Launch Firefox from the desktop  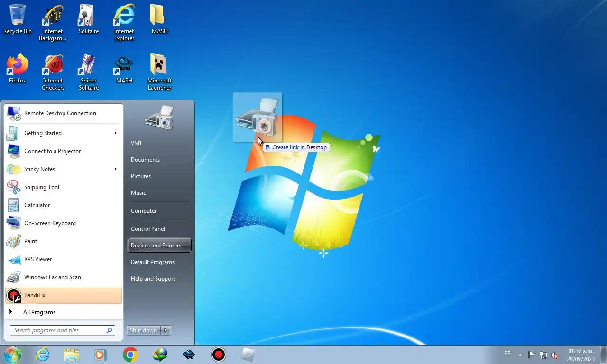pyautogui.click(x=18, y=69)
